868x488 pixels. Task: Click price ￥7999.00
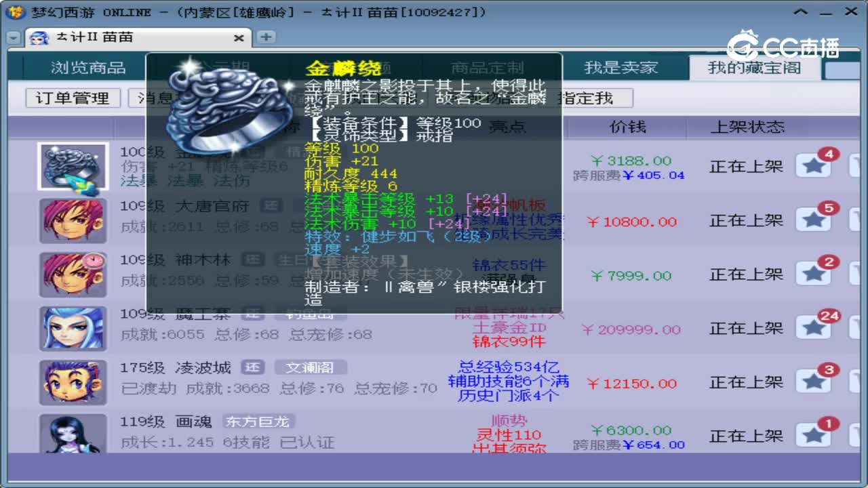[631, 276]
